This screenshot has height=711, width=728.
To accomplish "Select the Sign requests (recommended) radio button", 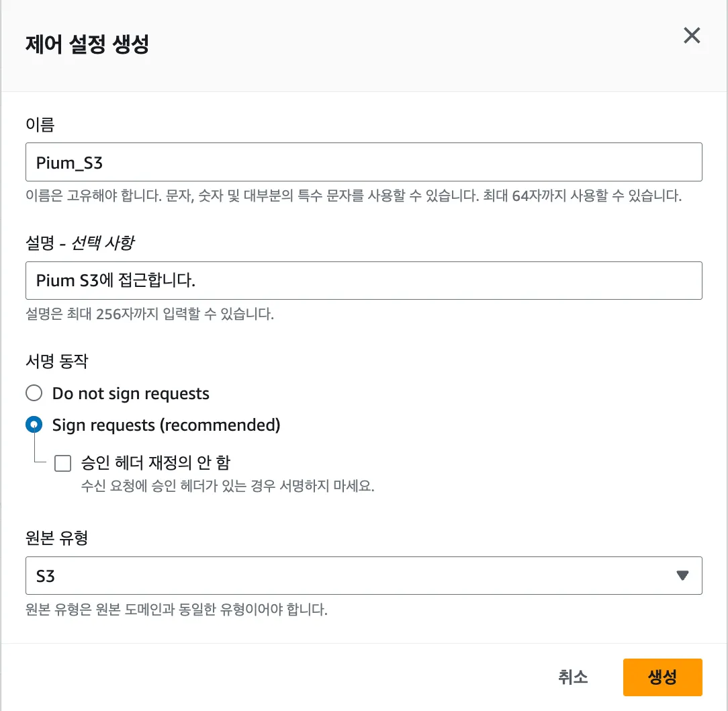I will pyautogui.click(x=34, y=425).
